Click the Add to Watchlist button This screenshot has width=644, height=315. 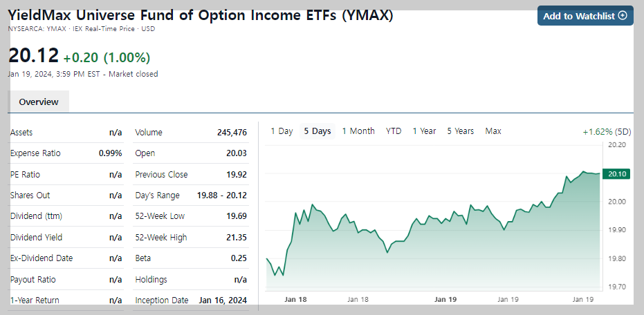pyautogui.click(x=585, y=16)
